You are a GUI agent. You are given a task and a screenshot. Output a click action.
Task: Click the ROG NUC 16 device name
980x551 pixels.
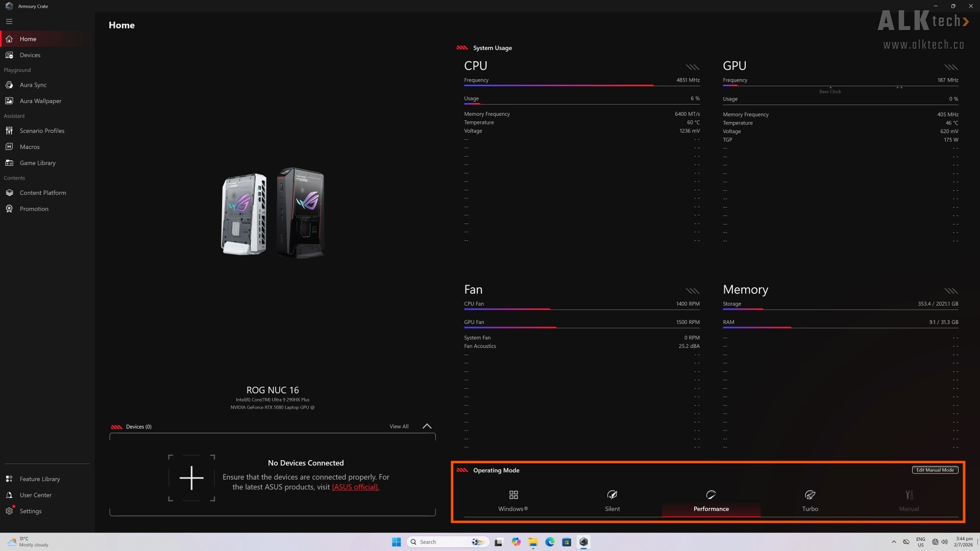tap(273, 390)
